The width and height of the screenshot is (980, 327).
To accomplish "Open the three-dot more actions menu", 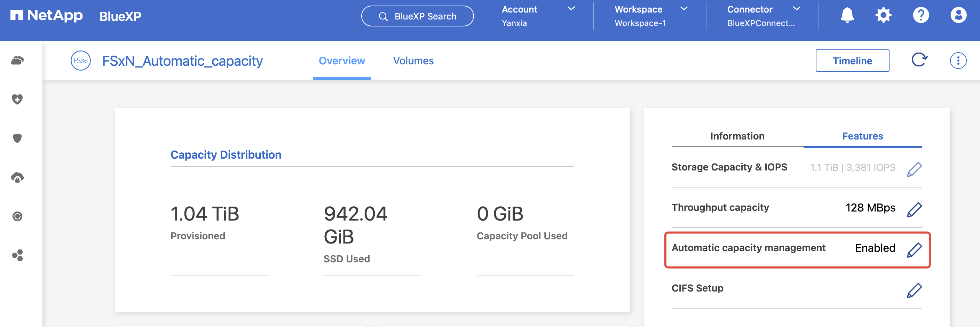I will 958,61.
